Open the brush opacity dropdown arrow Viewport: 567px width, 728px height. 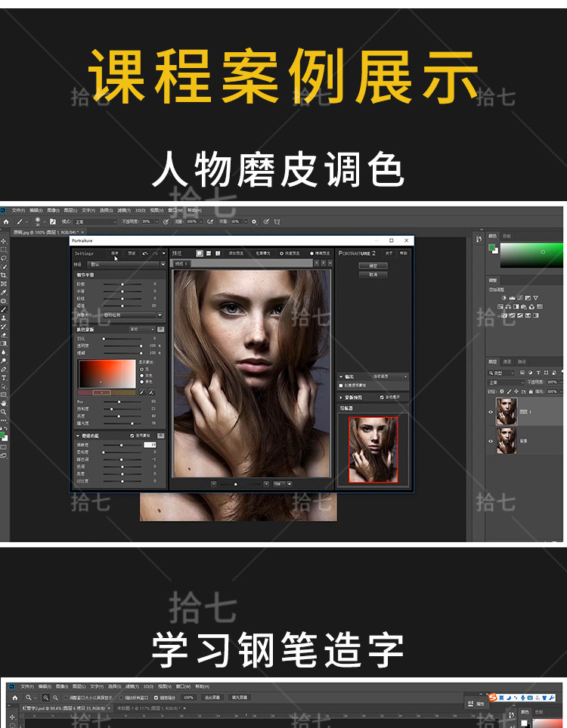coord(156,222)
